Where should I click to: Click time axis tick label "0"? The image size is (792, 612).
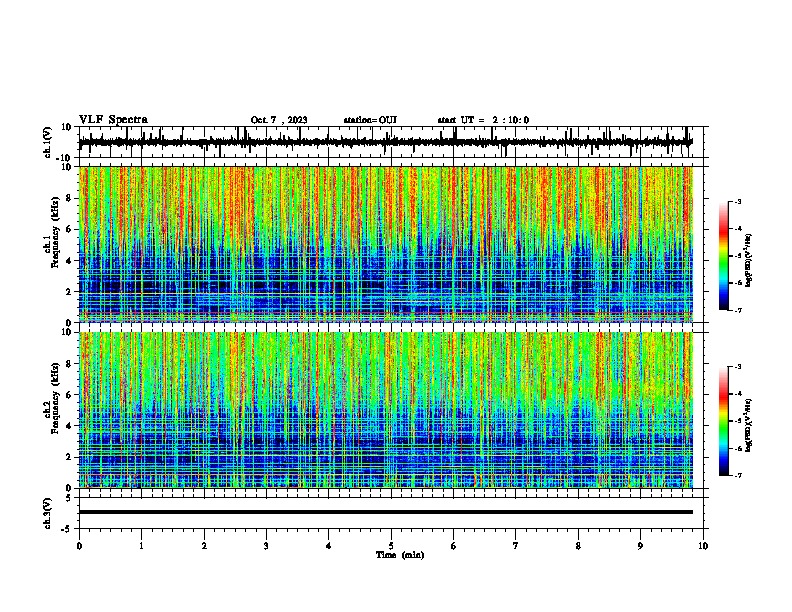click(x=79, y=545)
